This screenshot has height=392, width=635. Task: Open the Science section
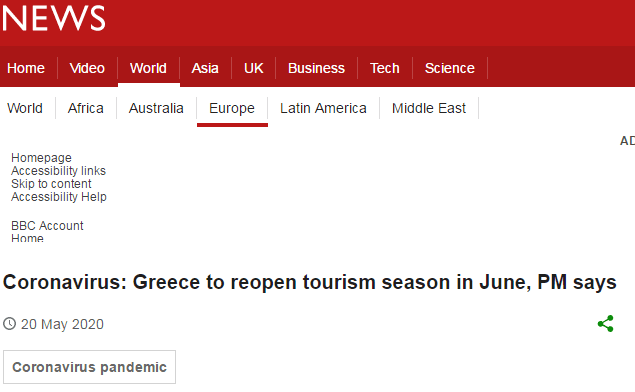point(450,68)
